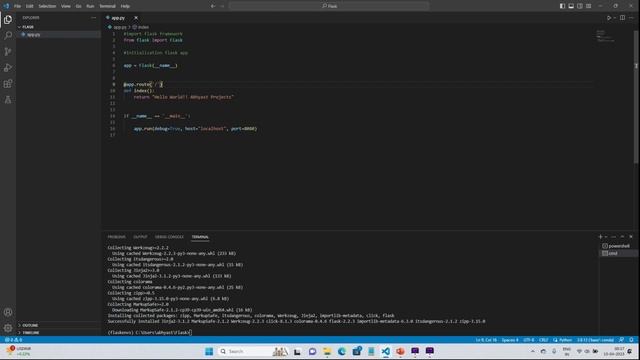Click CRLF end of line setting
The width and height of the screenshot is (640, 360).
pos(544,340)
